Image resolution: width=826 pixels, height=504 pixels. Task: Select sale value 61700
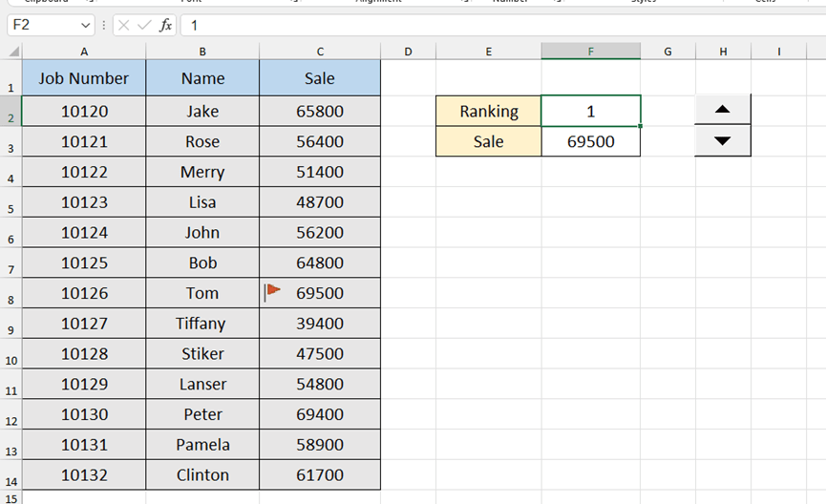(320, 475)
